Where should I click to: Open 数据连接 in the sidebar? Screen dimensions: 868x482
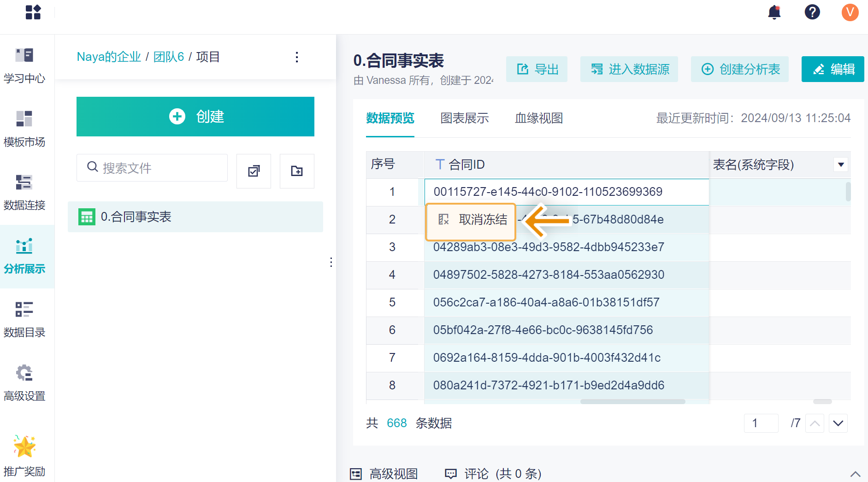click(24, 193)
